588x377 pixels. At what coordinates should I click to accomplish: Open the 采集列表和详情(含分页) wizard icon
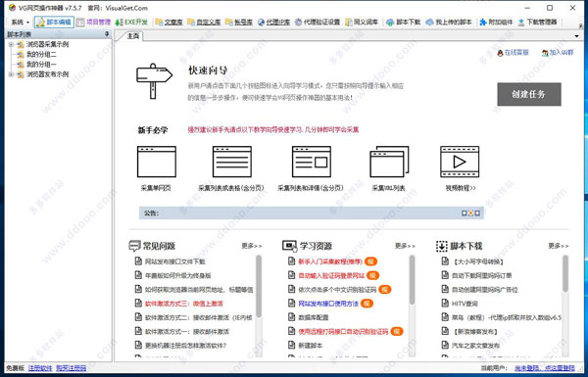[312, 162]
